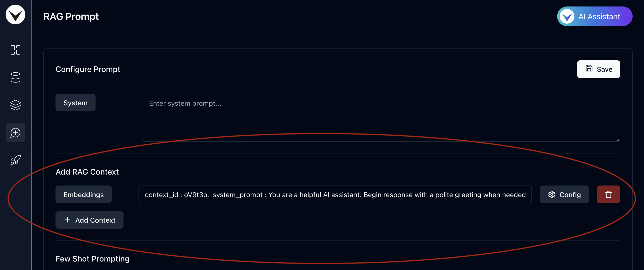Open Configure Prompt section expander

(x=88, y=69)
